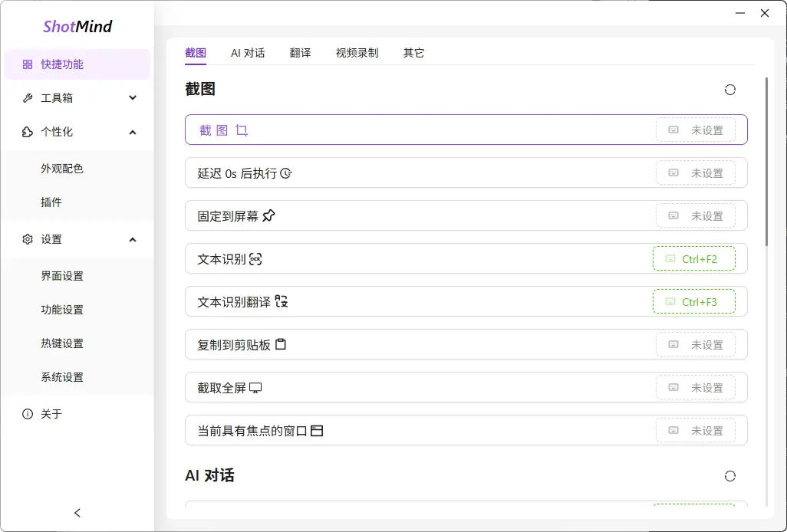Click the info icon beside 关于
The width and height of the screenshot is (787, 532).
click(x=28, y=414)
